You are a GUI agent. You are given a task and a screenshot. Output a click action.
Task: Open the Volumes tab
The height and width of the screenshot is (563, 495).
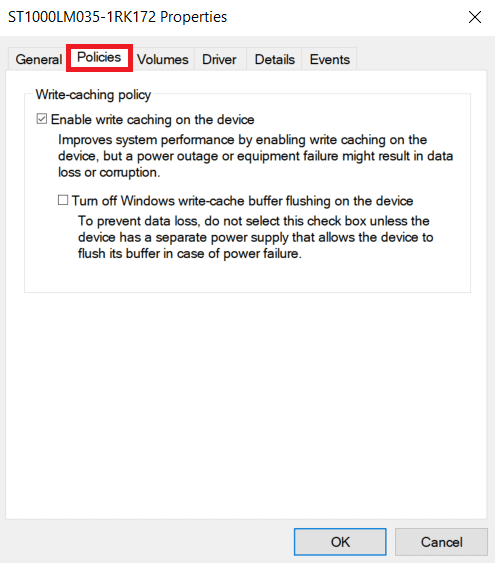coord(163,59)
